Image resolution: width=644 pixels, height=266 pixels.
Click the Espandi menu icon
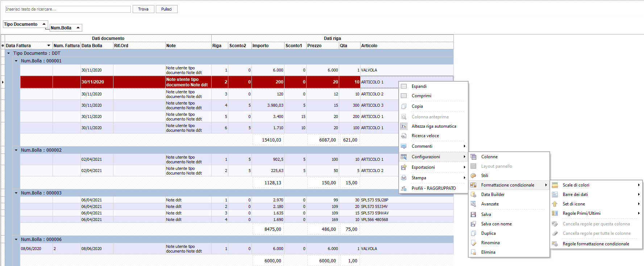coord(404,86)
